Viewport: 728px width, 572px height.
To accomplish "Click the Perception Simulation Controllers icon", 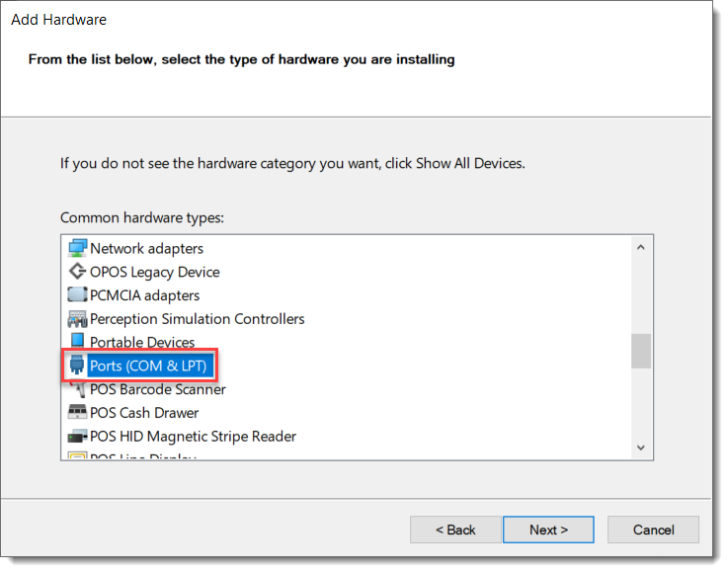I will 77,319.
